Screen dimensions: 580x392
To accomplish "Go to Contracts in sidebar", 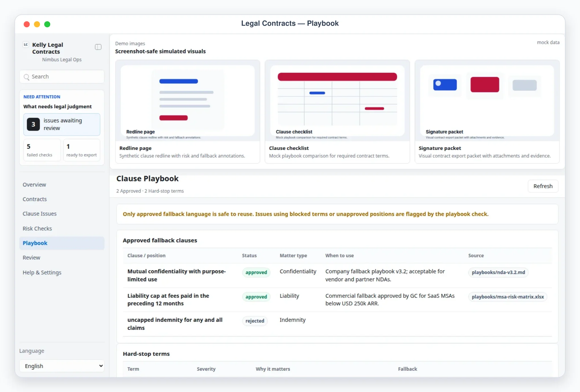I will click(x=35, y=199).
